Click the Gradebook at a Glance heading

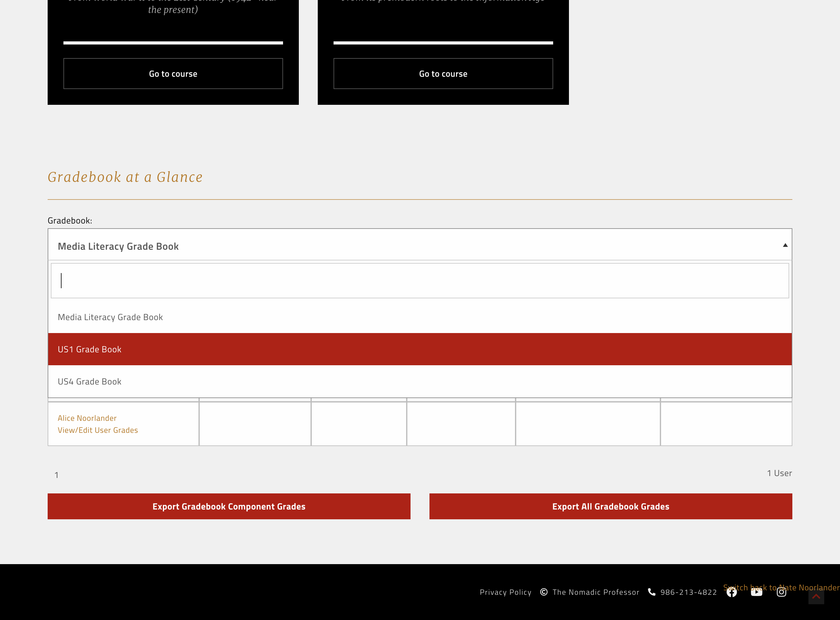[x=125, y=177]
